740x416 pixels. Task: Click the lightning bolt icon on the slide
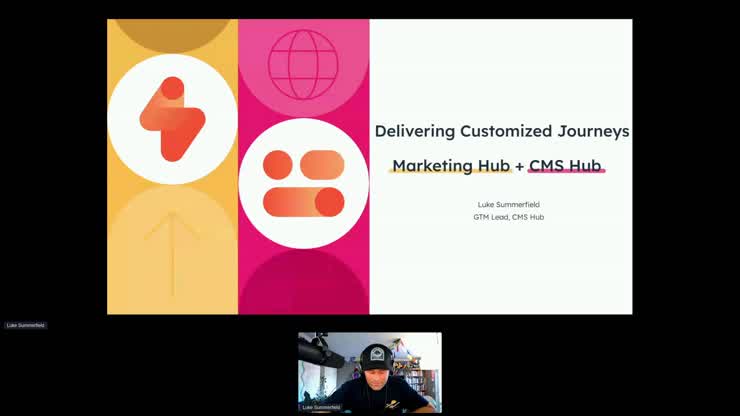(x=172, y=118)
